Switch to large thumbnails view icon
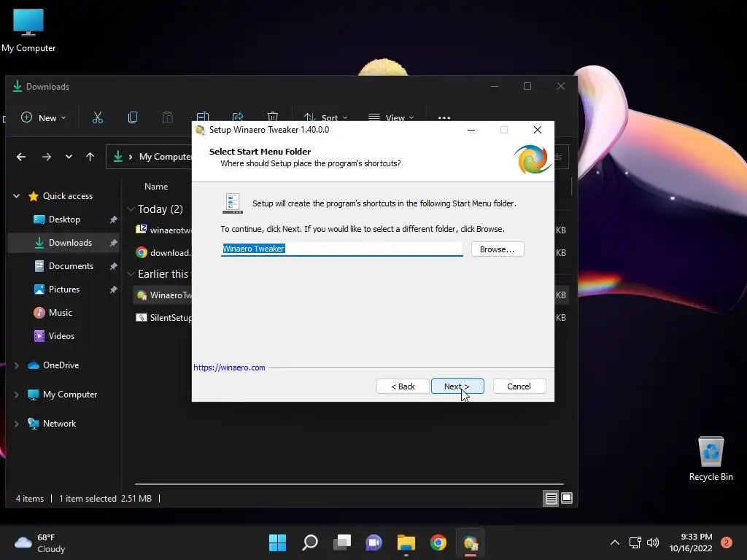Viewport: 747px width, 560px height. (566, 498)
